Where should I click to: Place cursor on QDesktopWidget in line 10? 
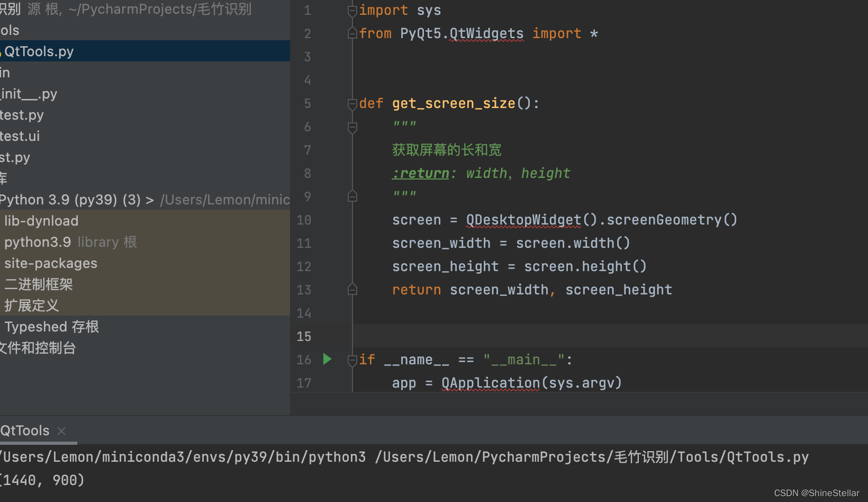(523, 220)
